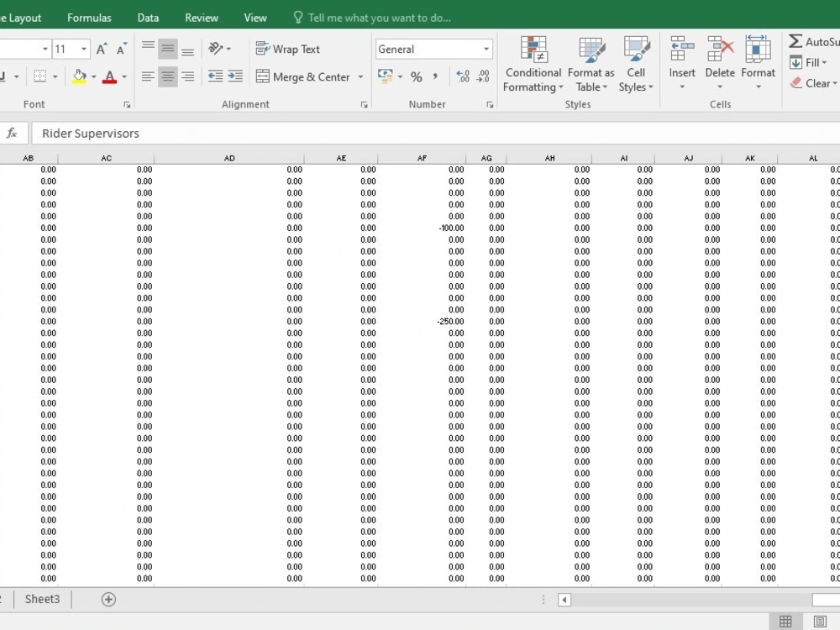Open the Number dialog launcher

click(490, 105)
